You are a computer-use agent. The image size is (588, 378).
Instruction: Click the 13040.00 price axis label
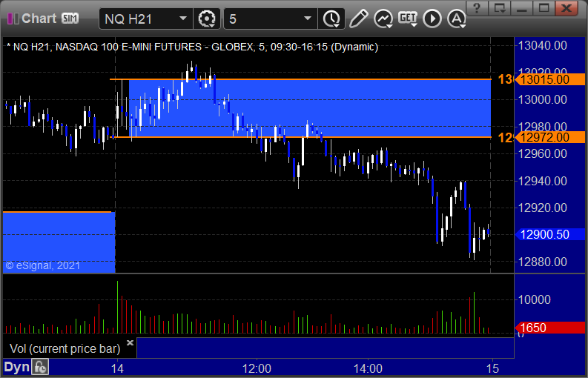coord(542,46)
